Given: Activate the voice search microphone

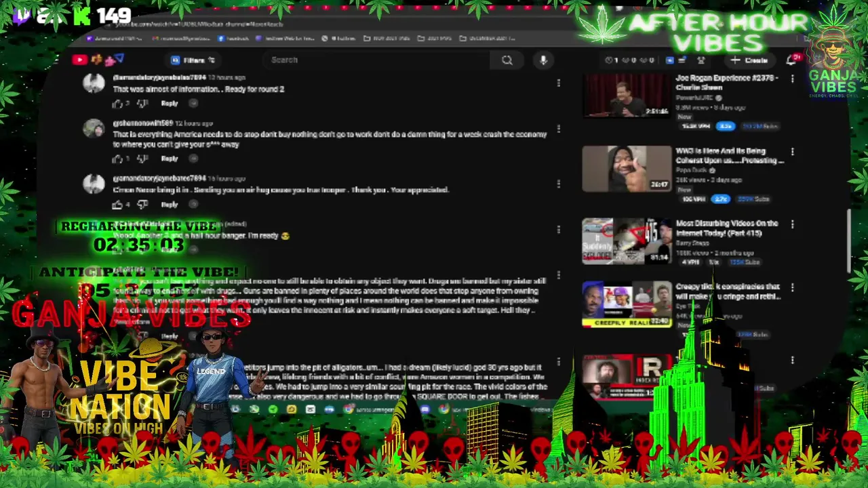Looking at the screenshot, I should pyautogui.click(x=543, y=60).
